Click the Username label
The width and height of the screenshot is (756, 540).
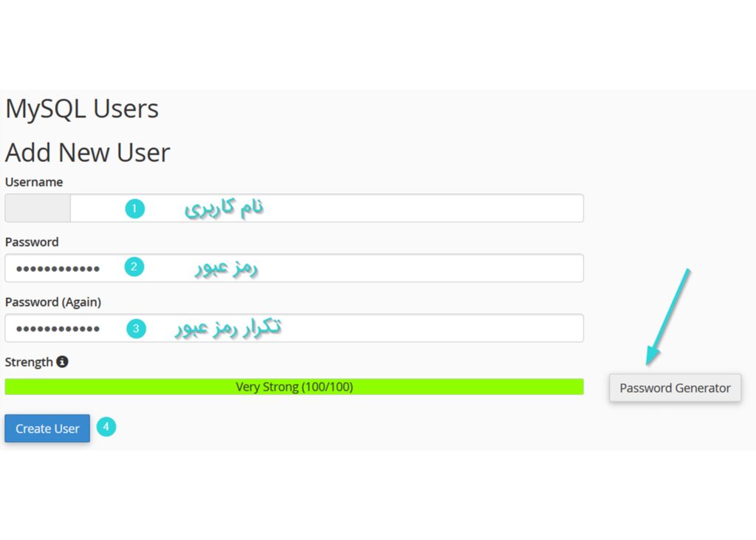34,182
